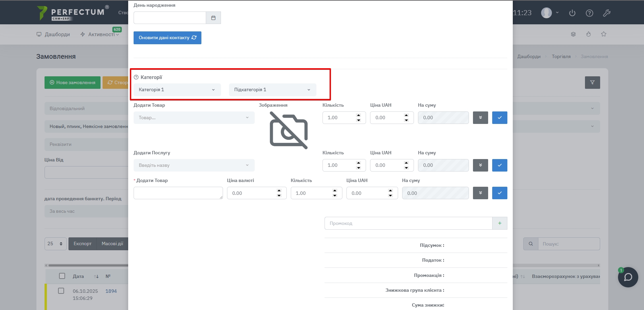
Task: Click the star favorites icon
Action: click(604, 34)
